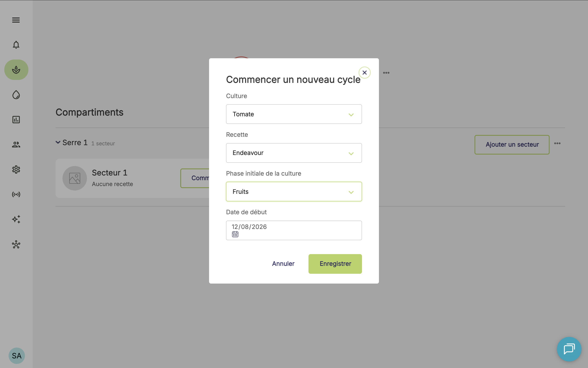Viewport: 588px width, 368px height.
Task: Click the Secteur 1 title text
Action: pos(110,173)
